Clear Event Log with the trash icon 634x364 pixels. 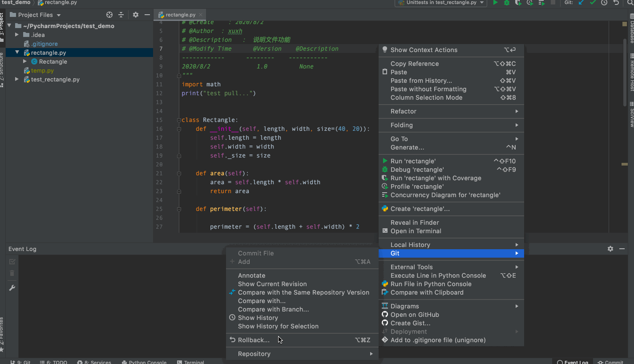(12, 273)
